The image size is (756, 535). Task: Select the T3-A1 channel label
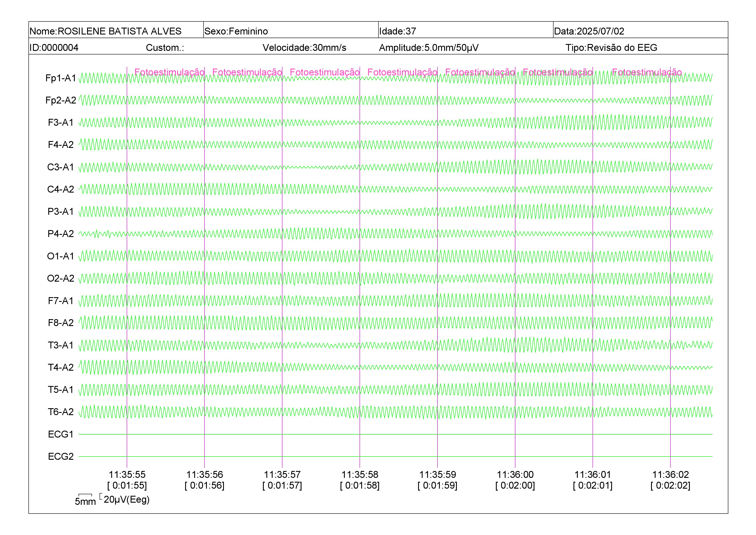click(61, 345)
